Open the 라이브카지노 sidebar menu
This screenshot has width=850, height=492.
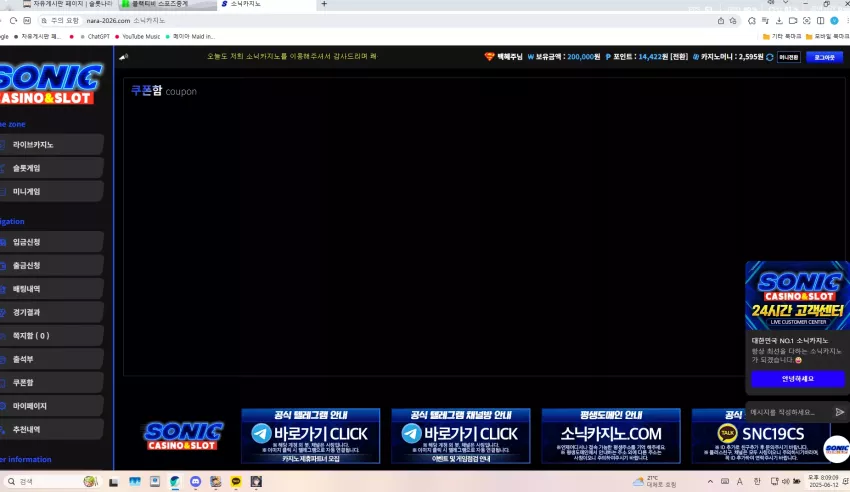[x=51, y=145]
